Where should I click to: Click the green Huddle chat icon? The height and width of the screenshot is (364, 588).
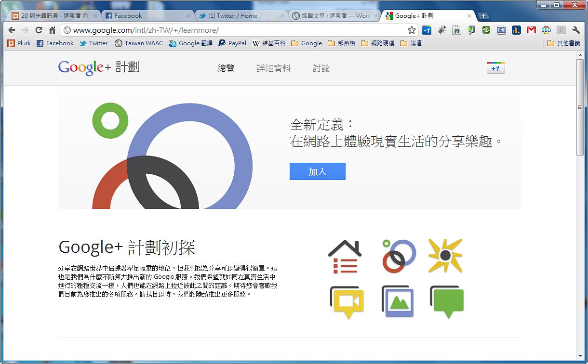click(447, 302)
